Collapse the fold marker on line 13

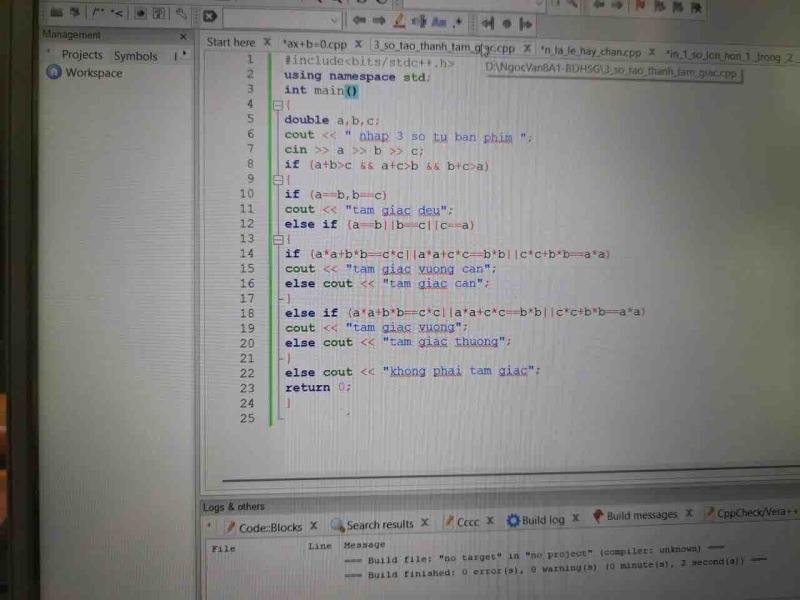[277, 239]
